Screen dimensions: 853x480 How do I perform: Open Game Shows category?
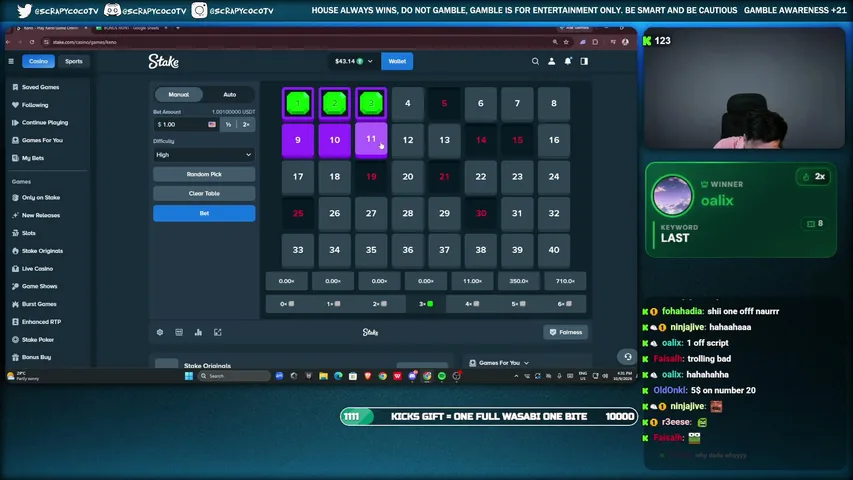39,286
